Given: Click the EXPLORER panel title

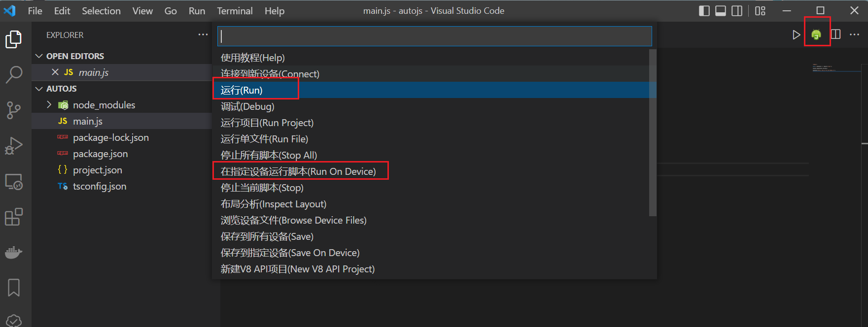Looking at the screenshot, I should pyautogui.click(x=65, y=35).
